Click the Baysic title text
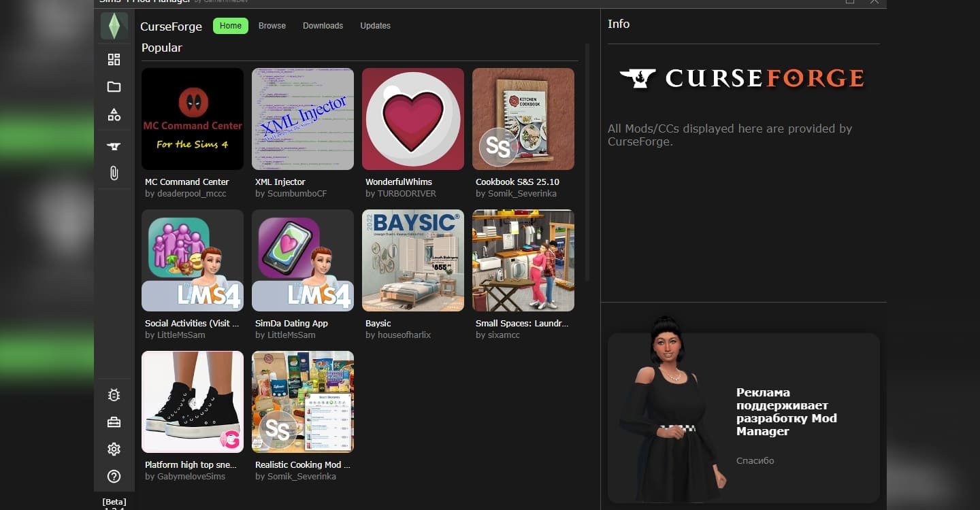980x510 pixels. pyautogui.click(x=378, y=323)
